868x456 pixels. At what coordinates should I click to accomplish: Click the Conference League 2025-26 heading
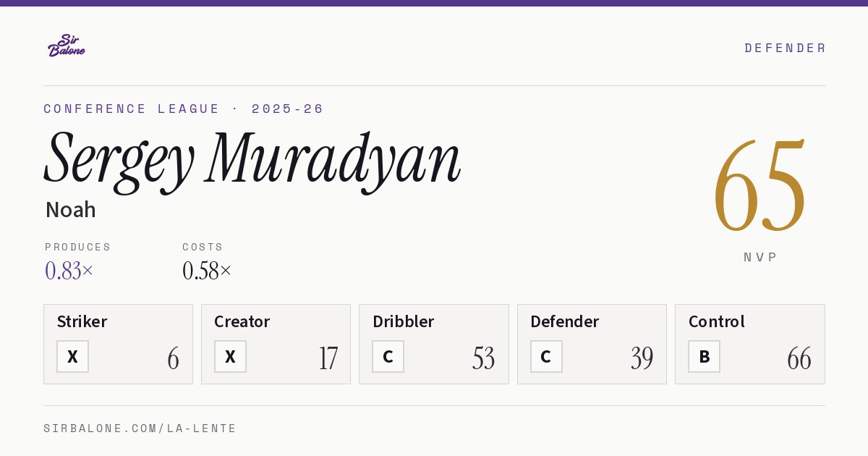pos(184,109)
